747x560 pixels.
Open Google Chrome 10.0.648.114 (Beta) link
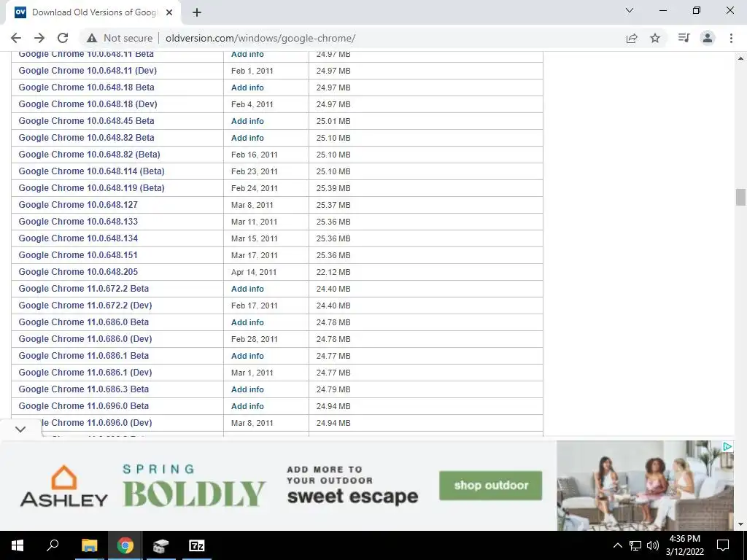[91, 171]
